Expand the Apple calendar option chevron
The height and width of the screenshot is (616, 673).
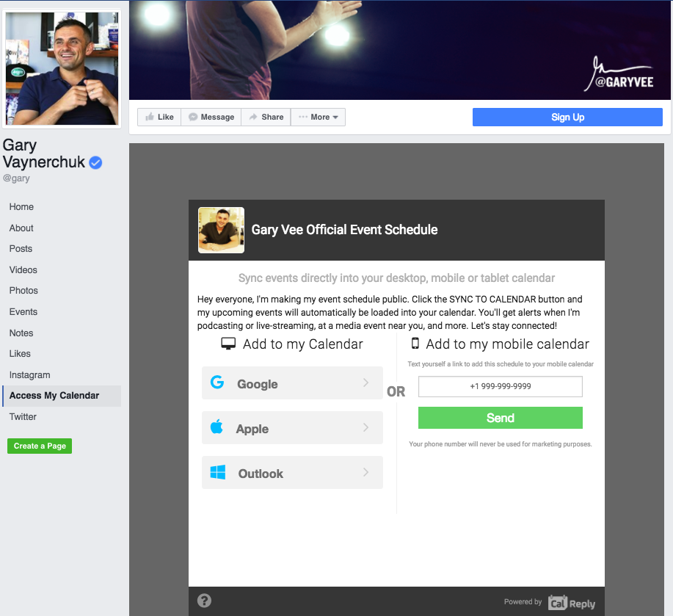coord(365,427)
